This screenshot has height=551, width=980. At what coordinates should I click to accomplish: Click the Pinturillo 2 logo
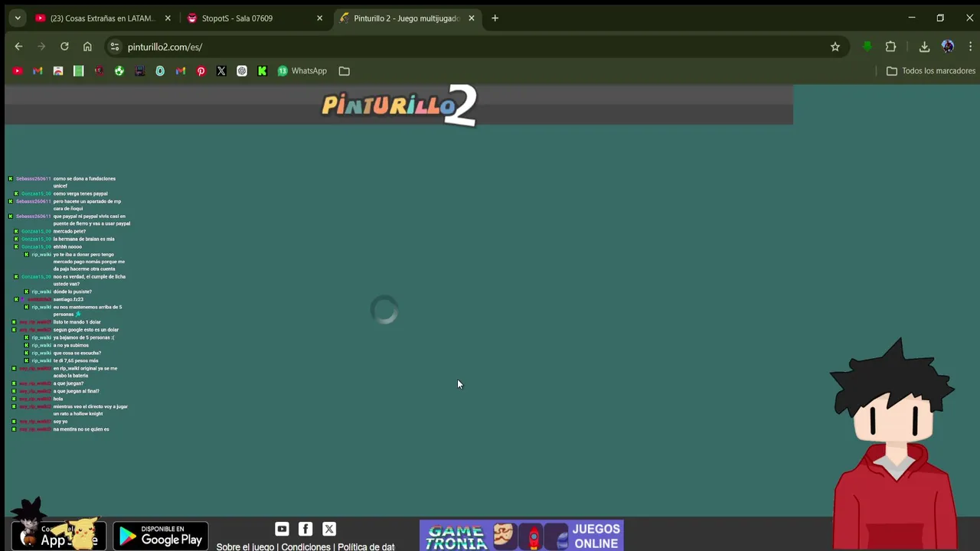click(399, 106)
